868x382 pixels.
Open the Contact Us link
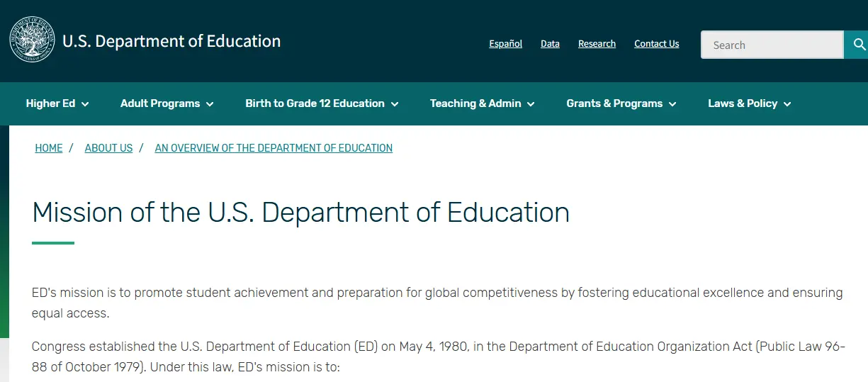pyautogui.click(x=656, y=44)
